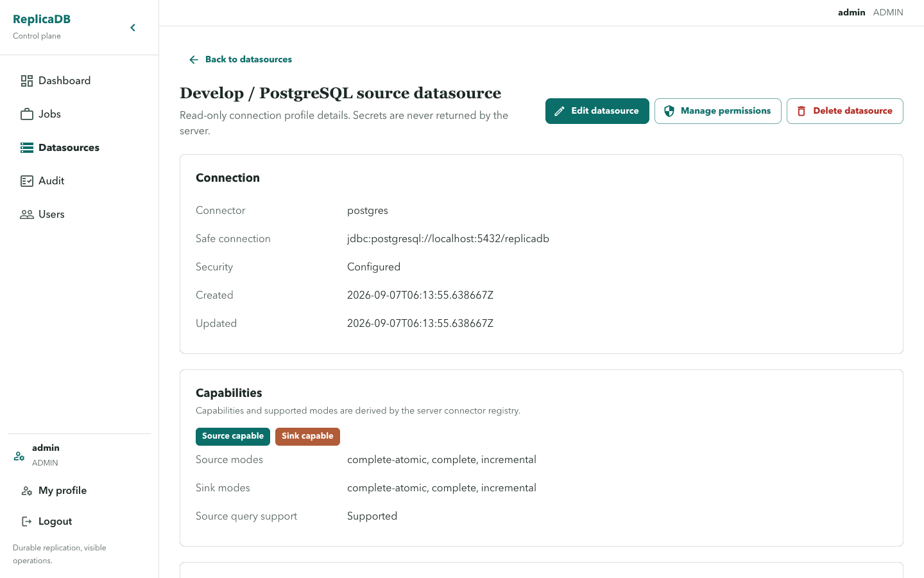Screen dimensions: 924x578
Task: Click the Dashboard grid icon
Action: [27, 81]
